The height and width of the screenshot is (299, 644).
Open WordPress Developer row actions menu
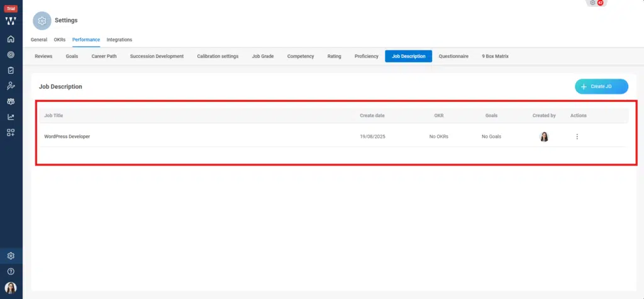click(577, 137)
